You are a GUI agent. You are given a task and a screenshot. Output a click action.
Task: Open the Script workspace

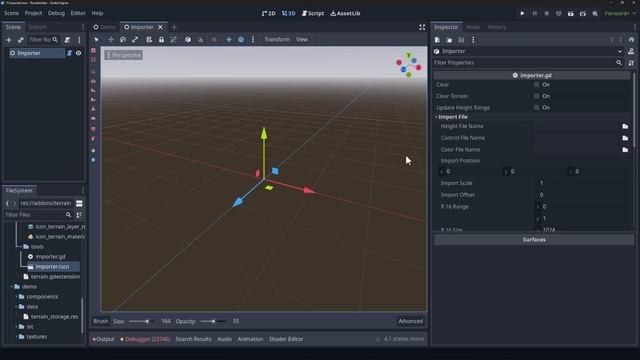[313, 13]
